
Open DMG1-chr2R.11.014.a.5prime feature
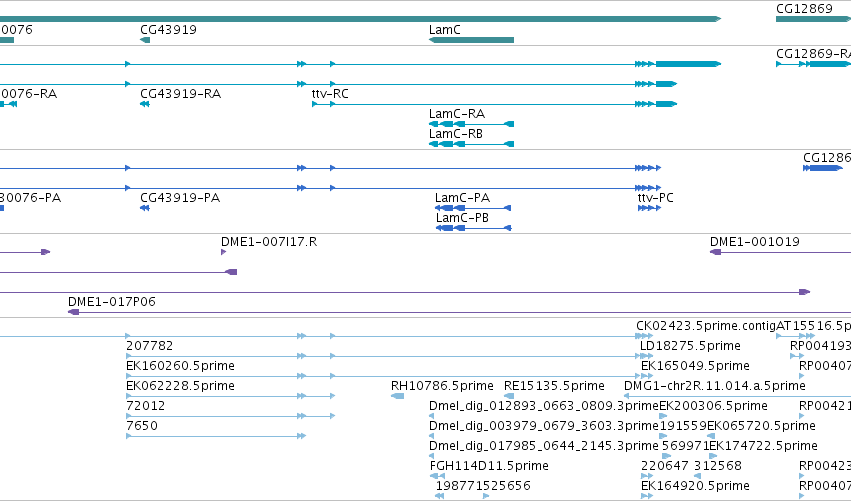click(715, 386)
